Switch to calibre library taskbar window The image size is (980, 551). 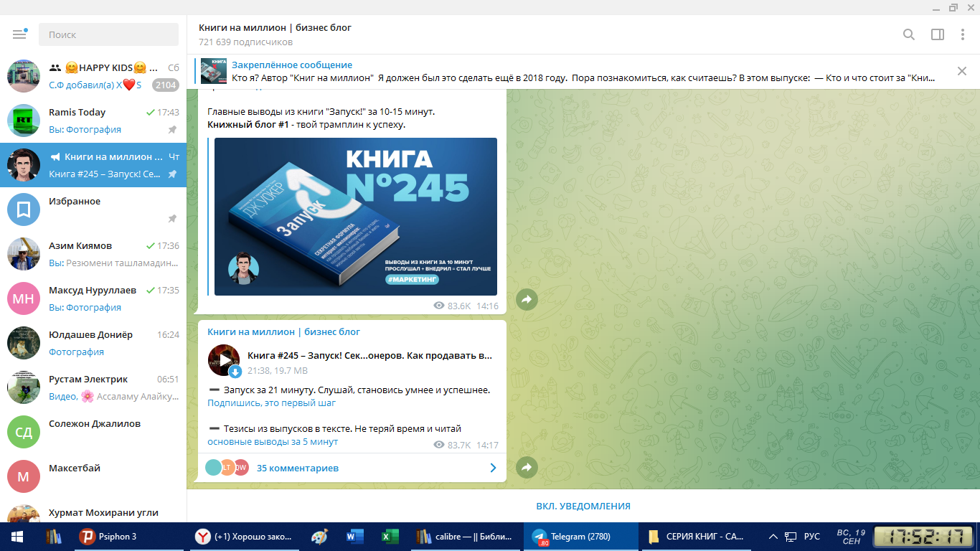[466, 537]
